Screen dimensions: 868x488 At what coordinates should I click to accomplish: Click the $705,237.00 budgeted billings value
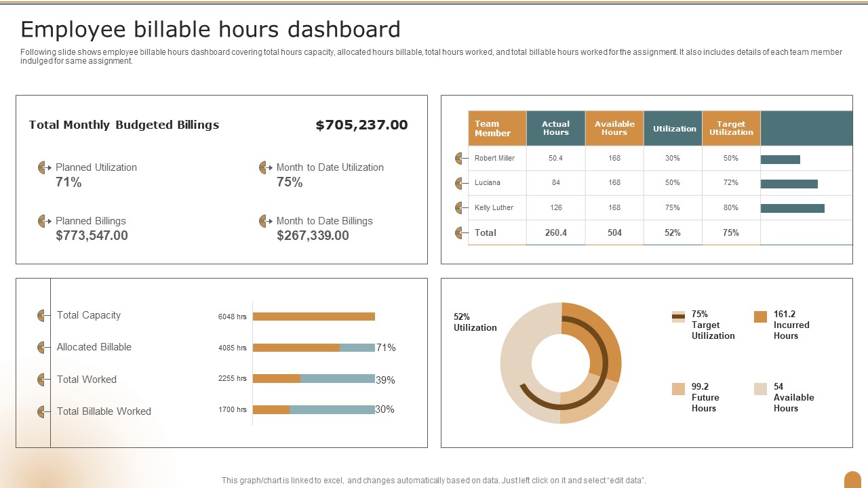(x=362, y=125)
